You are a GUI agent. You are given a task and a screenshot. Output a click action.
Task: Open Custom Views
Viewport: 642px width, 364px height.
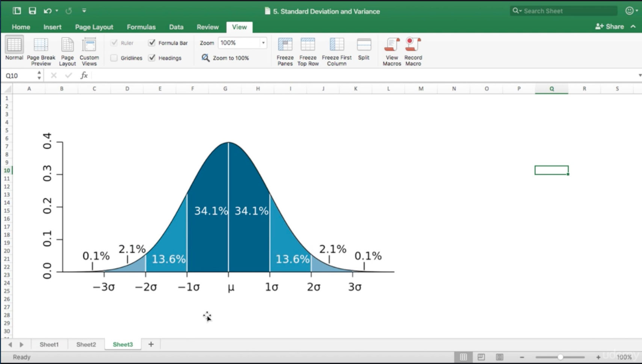pos(89,45)
